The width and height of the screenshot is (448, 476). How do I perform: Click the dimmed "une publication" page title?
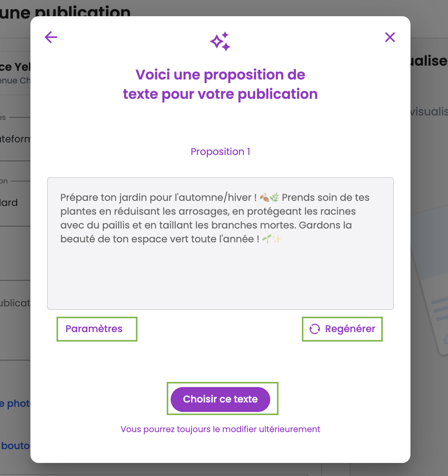[x=65, y=12]
